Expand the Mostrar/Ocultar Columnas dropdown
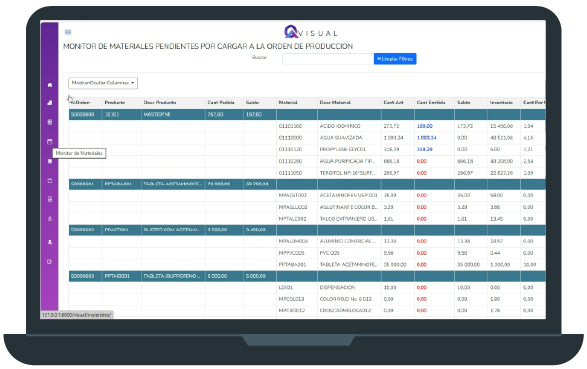The width and height of the screenshot is (587, 369). 103,83
